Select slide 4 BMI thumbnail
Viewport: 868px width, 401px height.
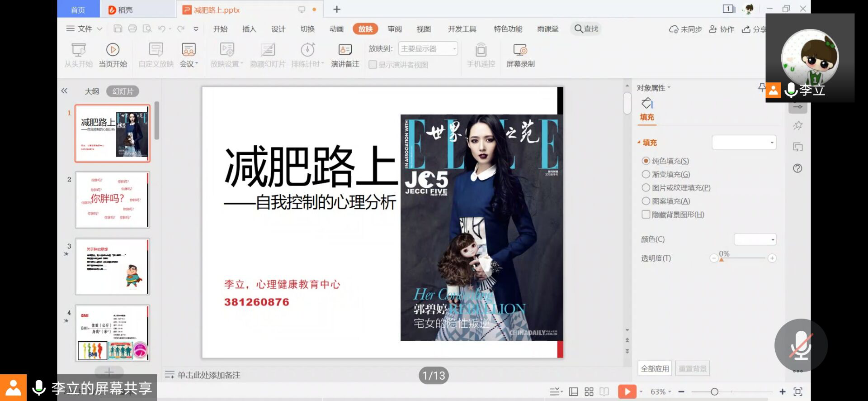coord(113,333)
